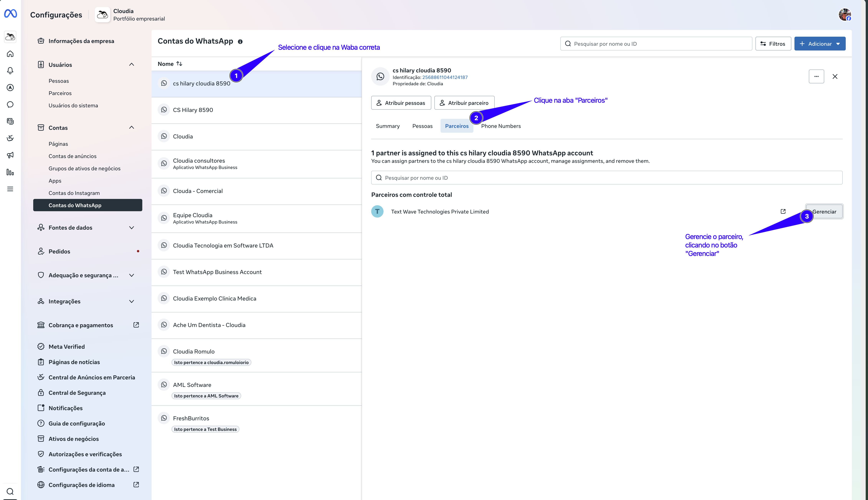Click the WhatsApp icon of the FreshBurritos row
Viewport: 868px width, 500px height.
(x=164, y=418)
